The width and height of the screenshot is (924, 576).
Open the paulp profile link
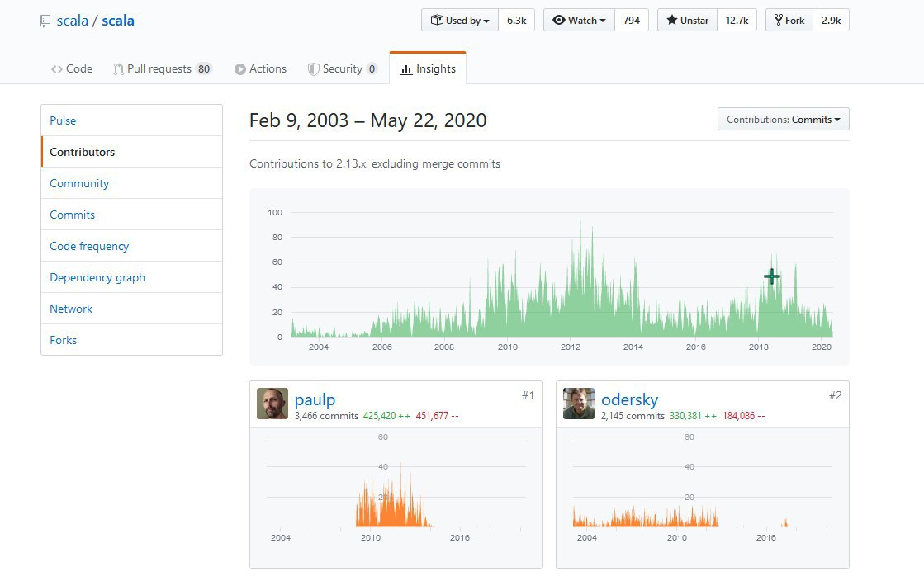315,399
